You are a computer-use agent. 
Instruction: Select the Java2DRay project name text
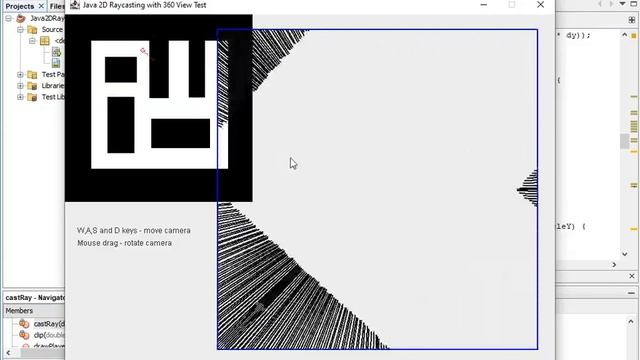47,18
